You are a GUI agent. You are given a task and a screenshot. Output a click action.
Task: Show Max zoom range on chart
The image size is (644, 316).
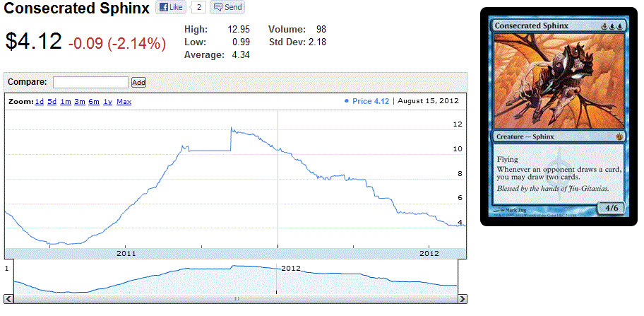click(124, 102)
